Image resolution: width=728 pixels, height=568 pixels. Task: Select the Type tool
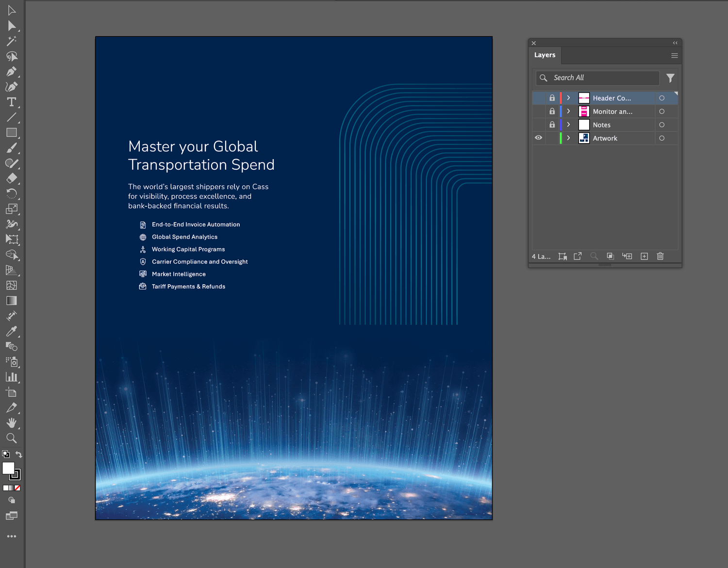[12, 102]
